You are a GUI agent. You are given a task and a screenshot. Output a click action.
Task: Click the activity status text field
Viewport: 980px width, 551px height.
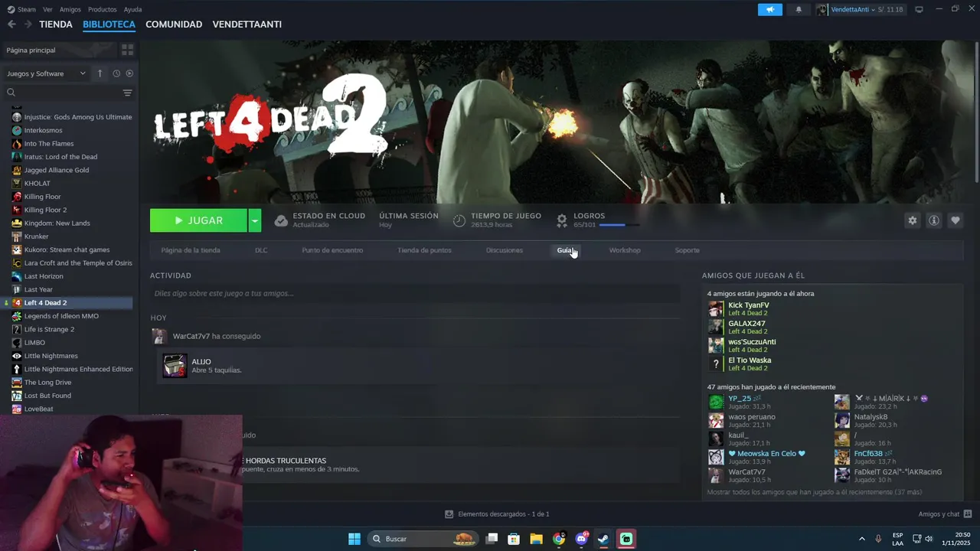[x=415, y=293]
